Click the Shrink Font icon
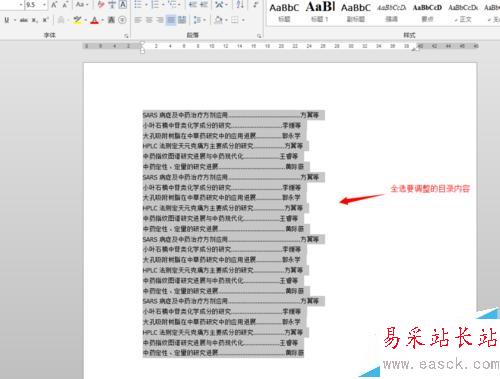The height and width of the screenshot is (379, 500). point(65,5)
